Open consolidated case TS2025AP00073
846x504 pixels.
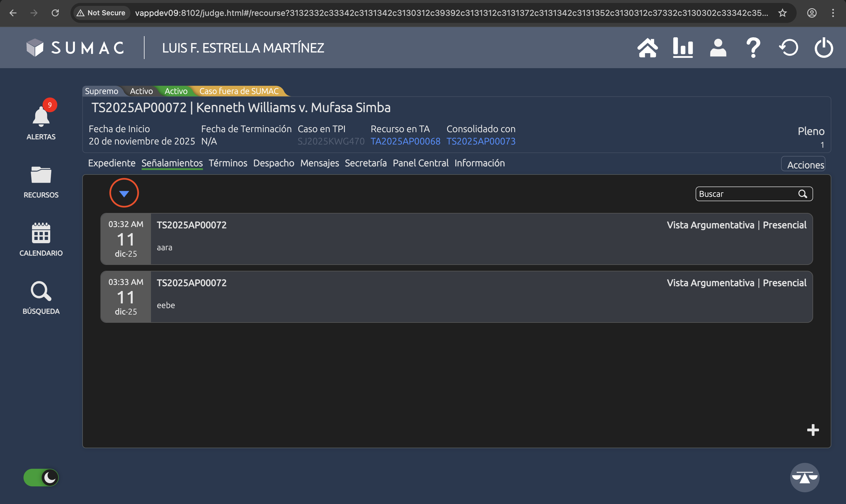tap(481, 141)
